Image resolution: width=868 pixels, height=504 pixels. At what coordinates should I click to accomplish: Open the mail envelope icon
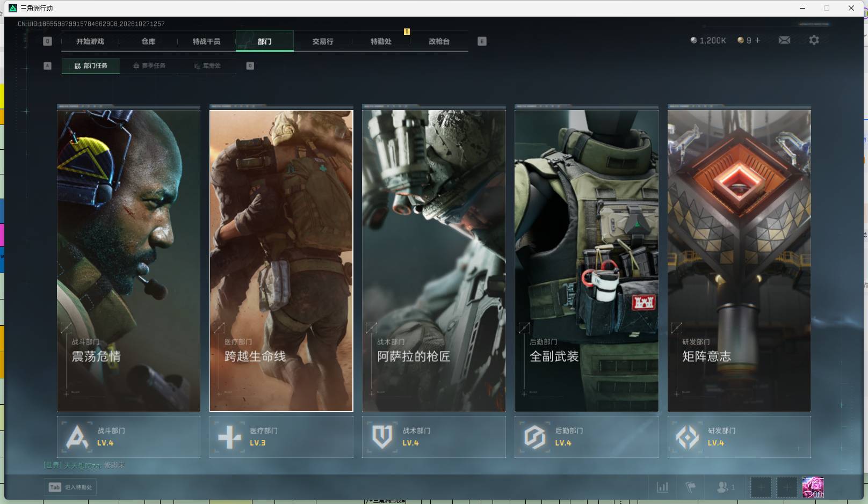point(784,40)
